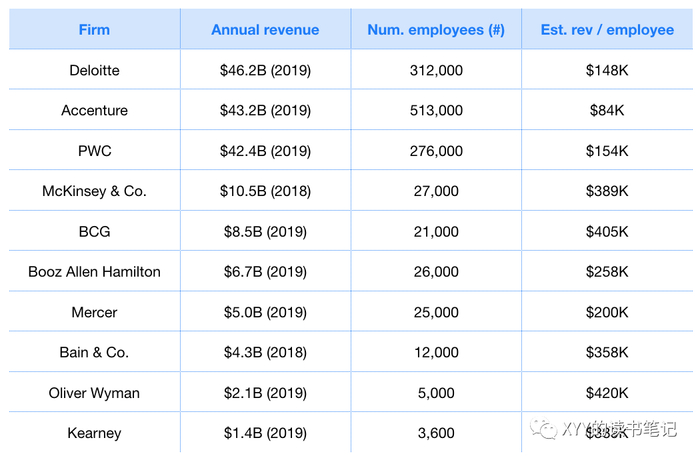
Task: Click the PWC firm name cell
Action: 94,151
